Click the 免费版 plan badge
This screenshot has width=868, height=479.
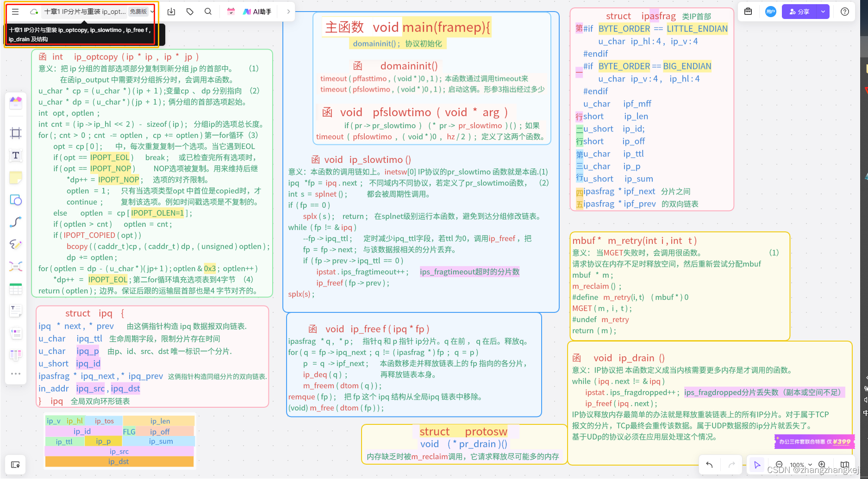click(x=138, y=12)
